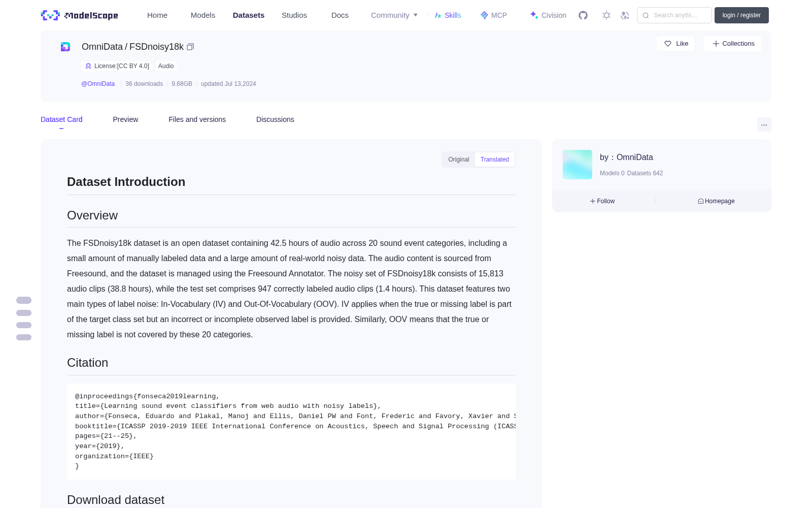Image resolution: width=812 pixels, height=508 pixels.
Task: Click the search magnifier icon
Action: click(x=646, y=15)
